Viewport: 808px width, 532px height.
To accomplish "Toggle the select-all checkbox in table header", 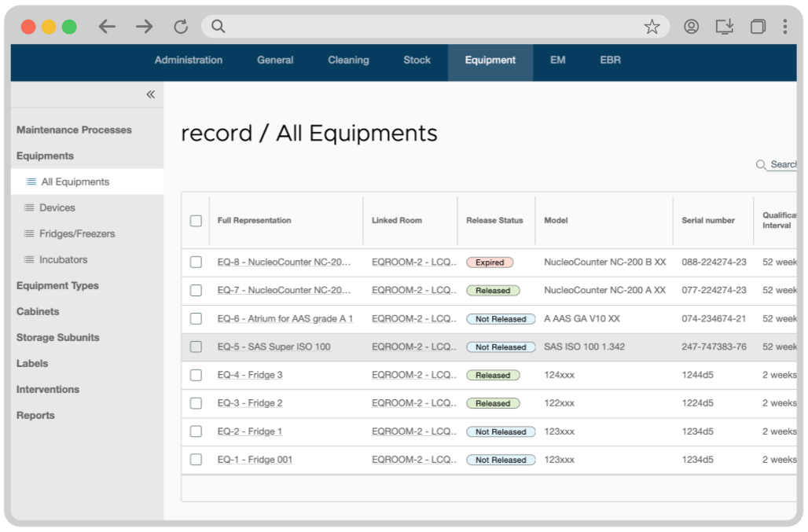I will point(196,221).
